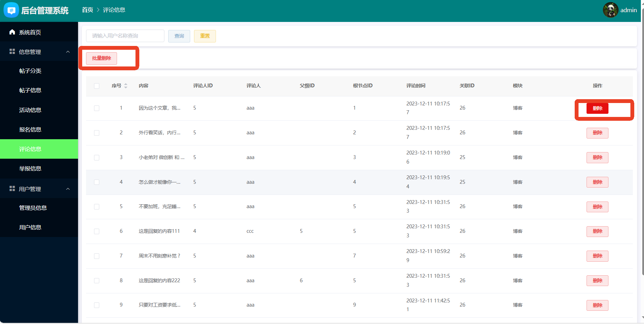
Task: Sort the table by the 序号 sort arrows
Action: click(126, 86)
